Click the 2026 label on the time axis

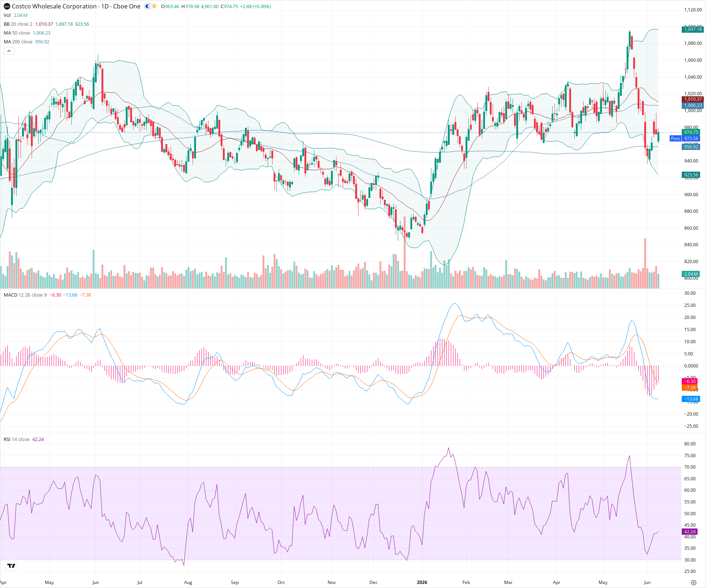(422, 582)
